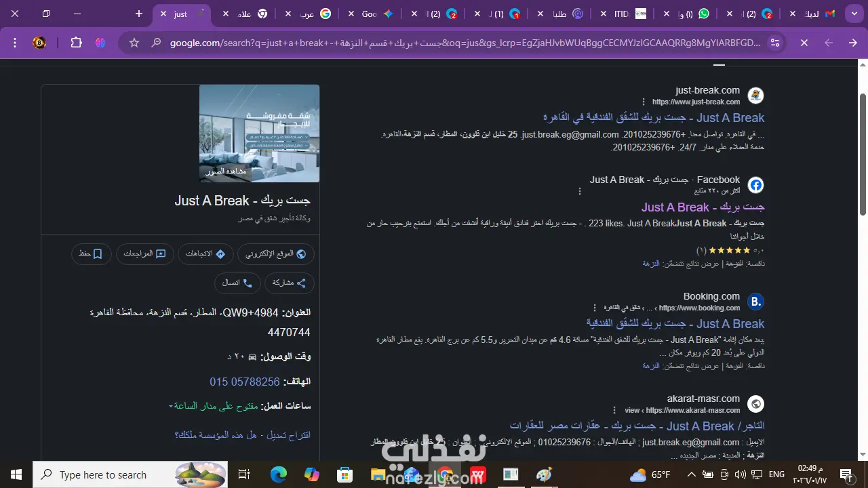The width and height of the screenshot is (868, 488).
Task: Open the tab search dropdown chevron
Action: pos(854,14)
